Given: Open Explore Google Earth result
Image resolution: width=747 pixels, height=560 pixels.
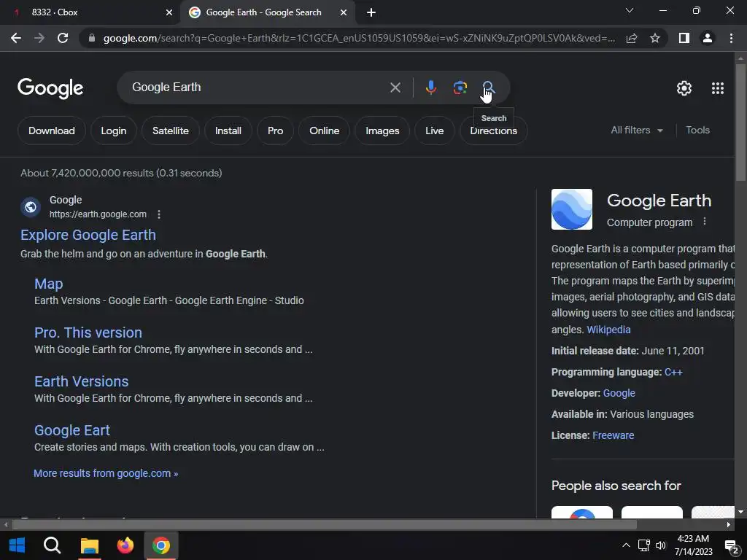Looking at the screenshot, I should 88,235.
